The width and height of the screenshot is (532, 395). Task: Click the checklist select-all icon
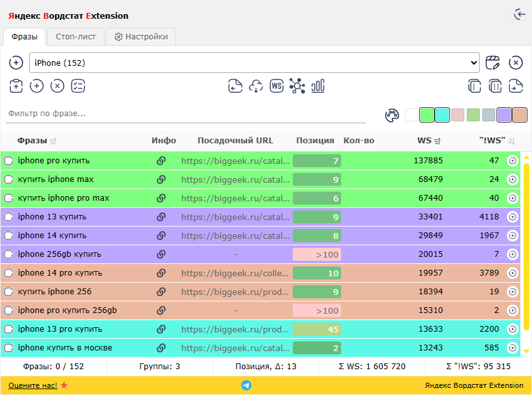[x=78, y=86]
